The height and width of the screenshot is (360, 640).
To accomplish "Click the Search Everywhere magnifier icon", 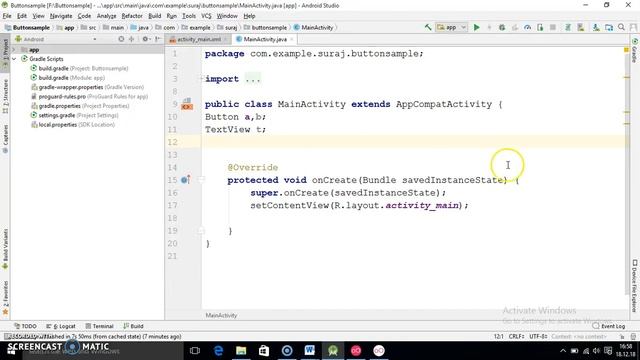I will click(621, 27).
